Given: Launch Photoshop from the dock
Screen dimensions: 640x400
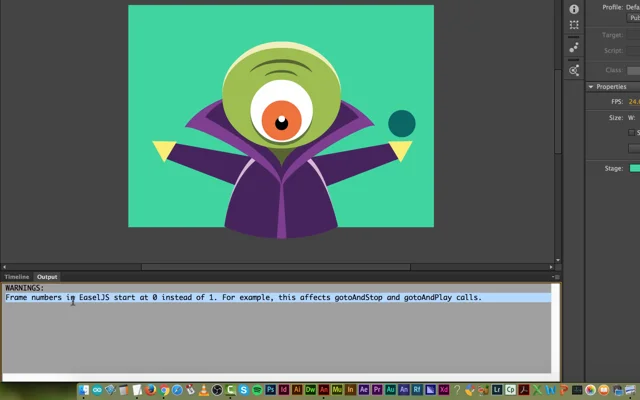Looking at the screenshot, I should tap(270, 390).
